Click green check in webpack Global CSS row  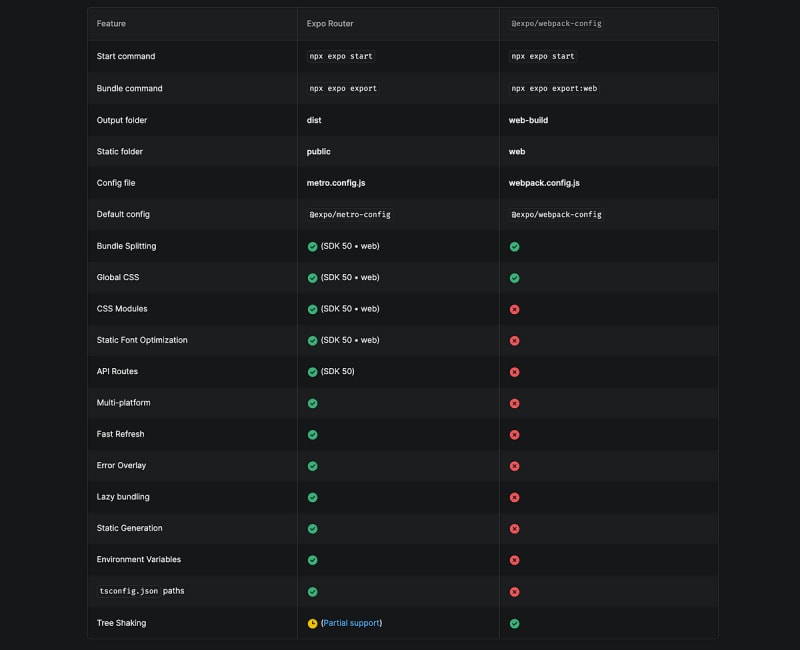pos(514,277)
